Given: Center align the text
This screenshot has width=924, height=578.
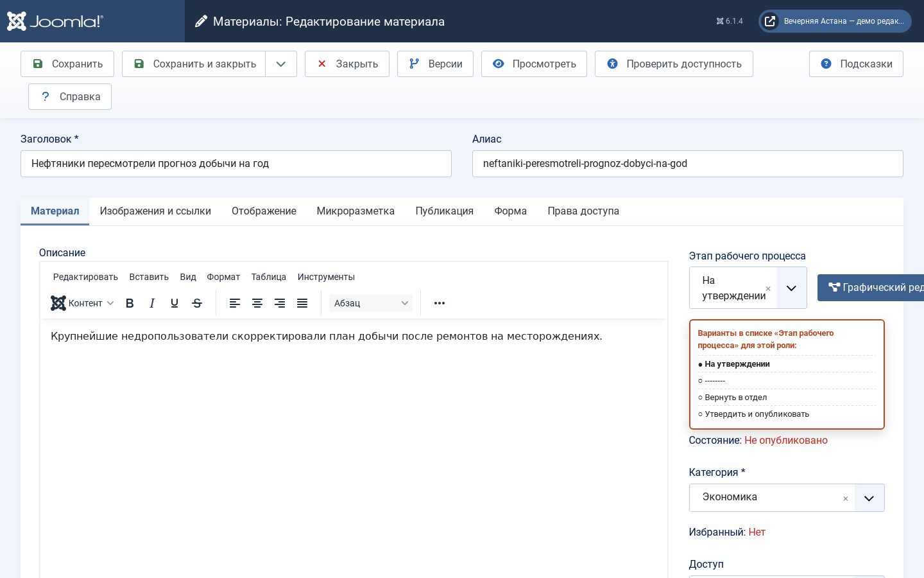Looking at the screenshot, I should 257,303.
